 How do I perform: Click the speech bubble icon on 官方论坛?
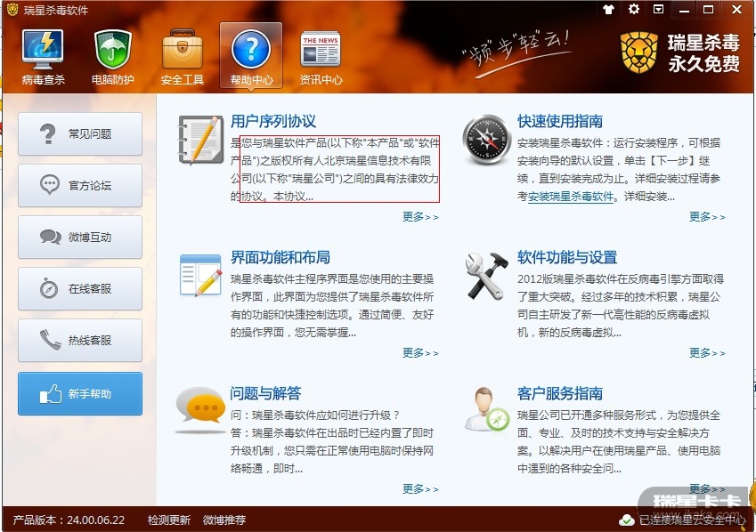[x=50, y=185]
